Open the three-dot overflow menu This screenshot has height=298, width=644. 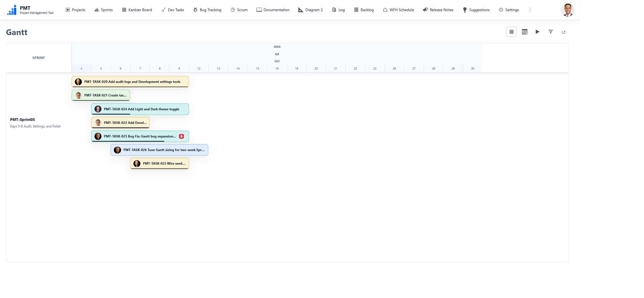(530, 10)
